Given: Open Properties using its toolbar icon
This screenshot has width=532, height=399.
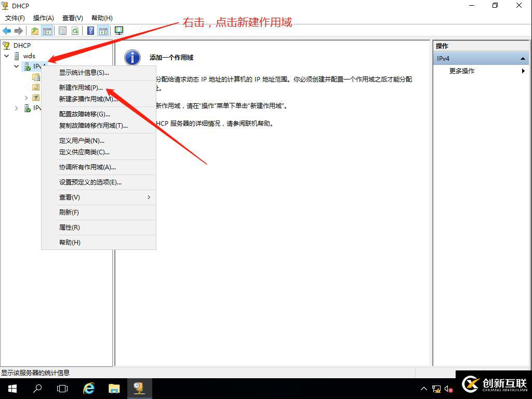Looking at the screenshot, I should tap(62, 30).
